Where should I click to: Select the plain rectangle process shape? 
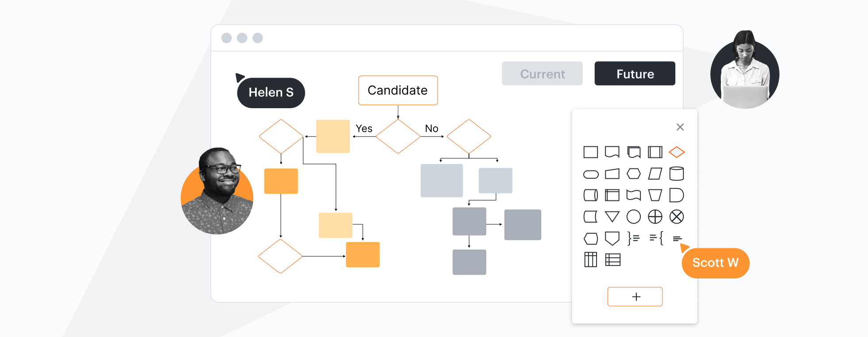[x=591, y=152]
